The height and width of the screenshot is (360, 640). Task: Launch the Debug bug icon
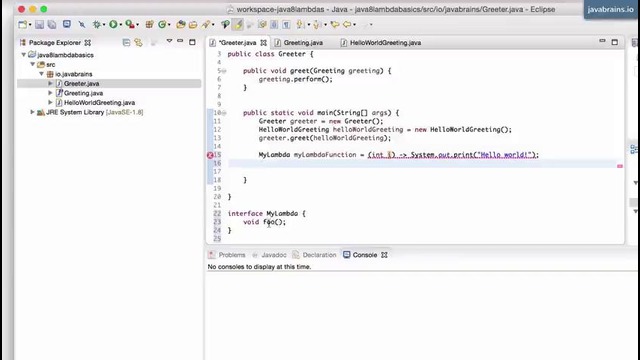click(97, 24)
